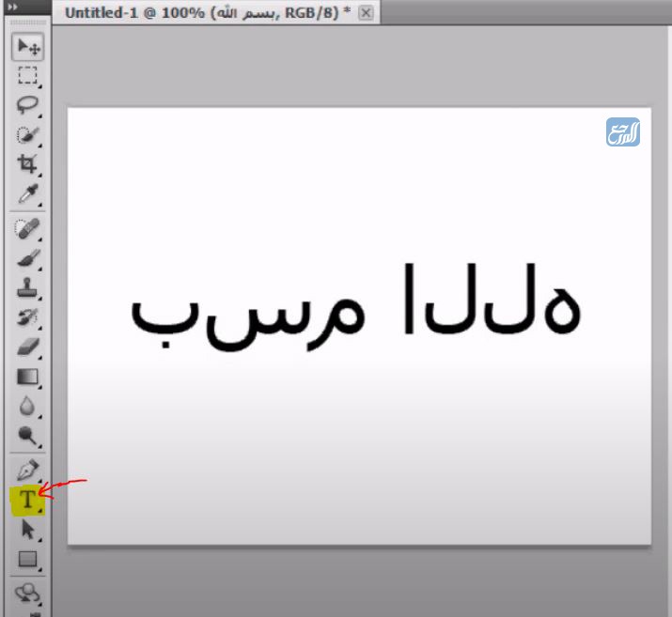This screenshot has height=617, width=672.
Task: Select the Crop tool
Action: click(28, 164)
